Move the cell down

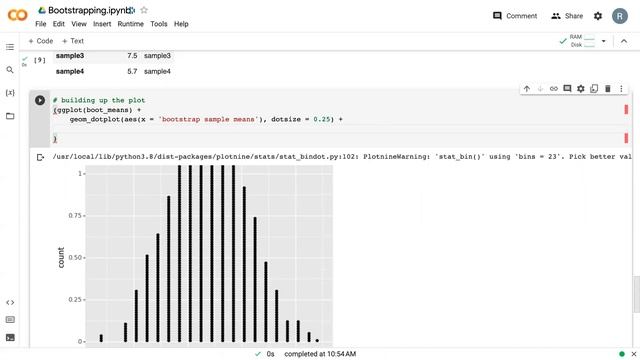[x=540, y=89]
